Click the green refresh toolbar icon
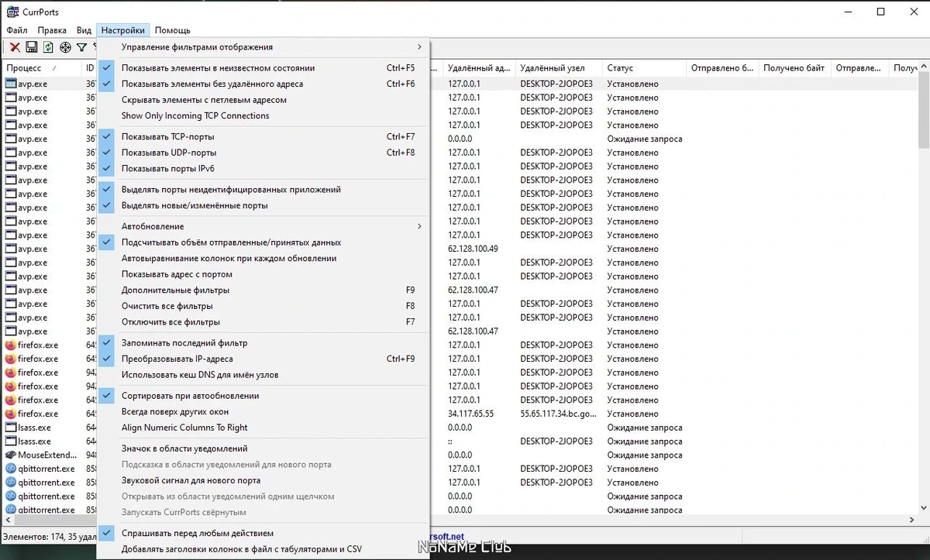Viewport: 930px width, 560px height. 48,48
